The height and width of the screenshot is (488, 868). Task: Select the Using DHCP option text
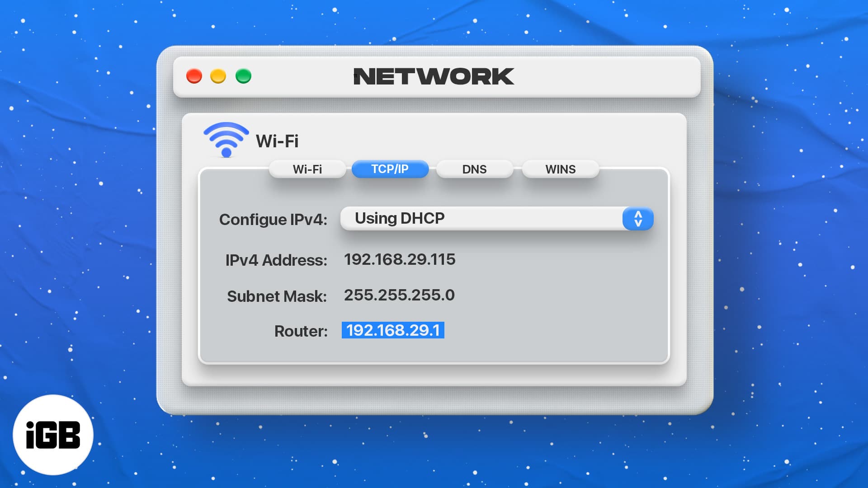400,218
